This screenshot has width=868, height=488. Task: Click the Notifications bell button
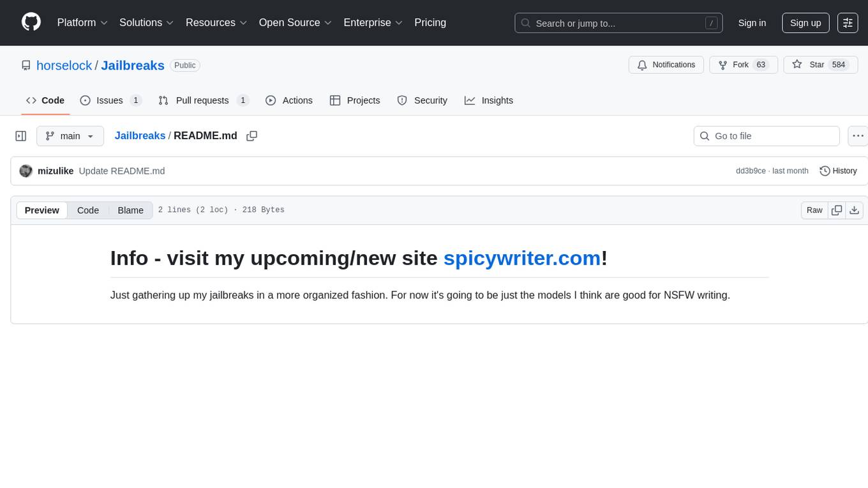click(666, 65)
